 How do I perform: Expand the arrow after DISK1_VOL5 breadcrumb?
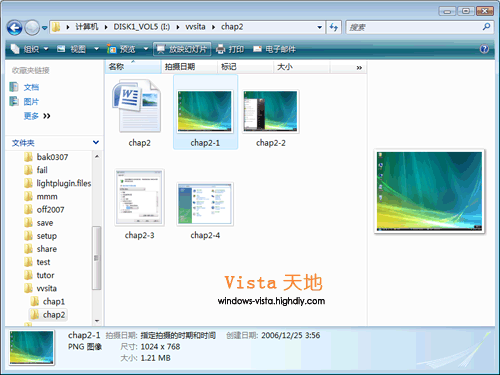click(178, 27)
